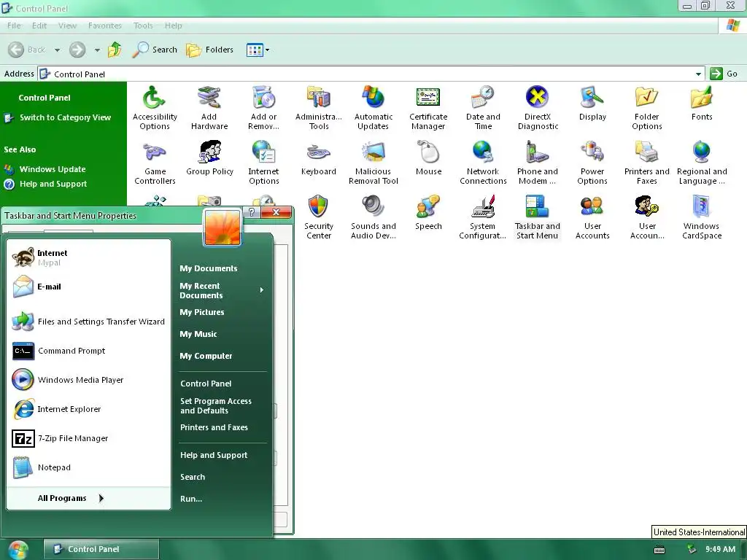
Task: Click Control Panel taskbar button
Action: 101,549
